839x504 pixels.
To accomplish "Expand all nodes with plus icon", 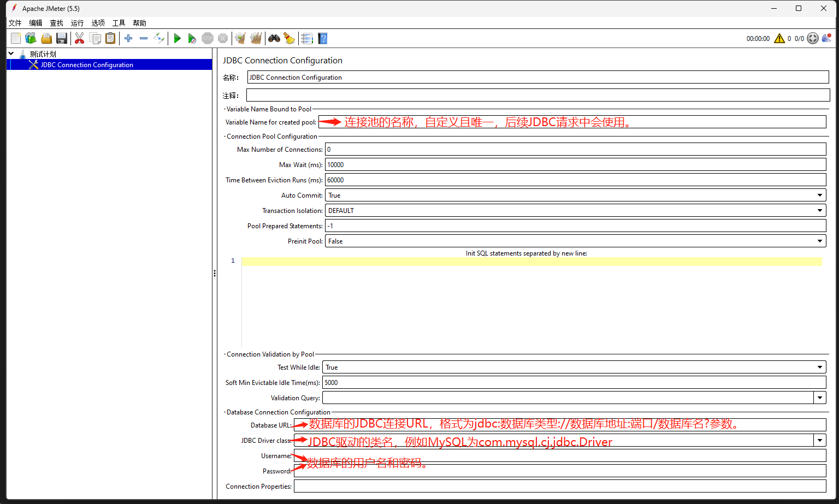I will 128,38.
